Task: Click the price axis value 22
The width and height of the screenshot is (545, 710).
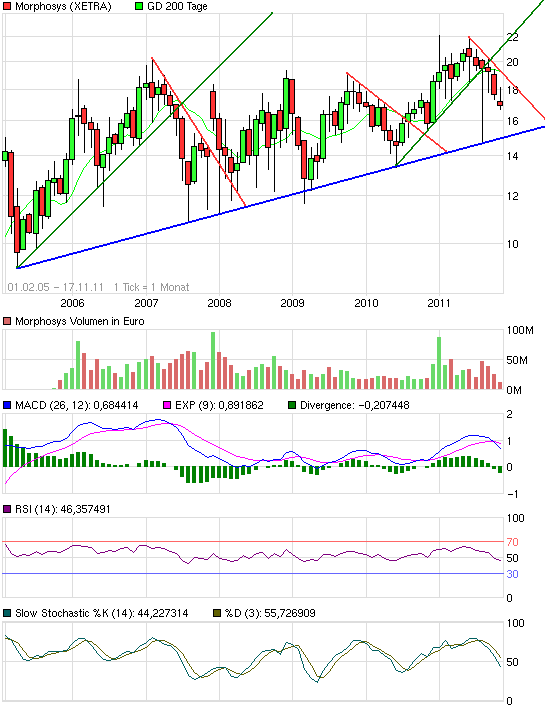Action: pos(512,37)
